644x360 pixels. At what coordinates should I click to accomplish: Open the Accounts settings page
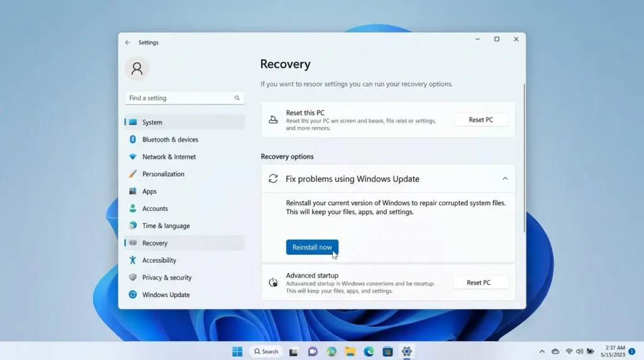pos(185,208)
